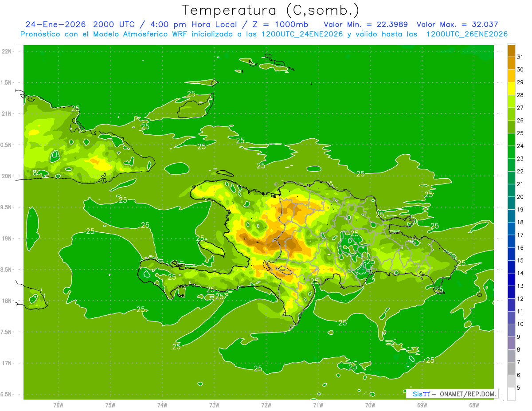This screenshot has height=411, width=532.
Task: Click the '11' label on the color bar
Action: click(x=520, y=311)
